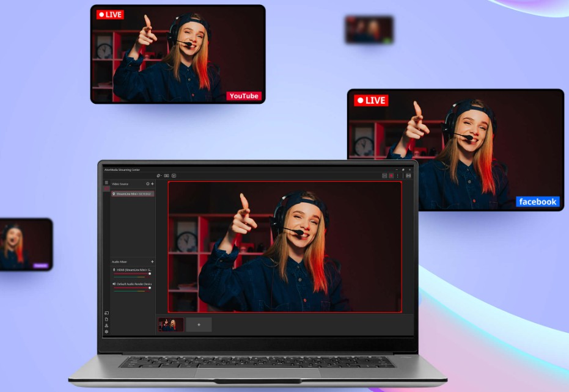Mute the HDMI microphone input

(x=114, y=269)
